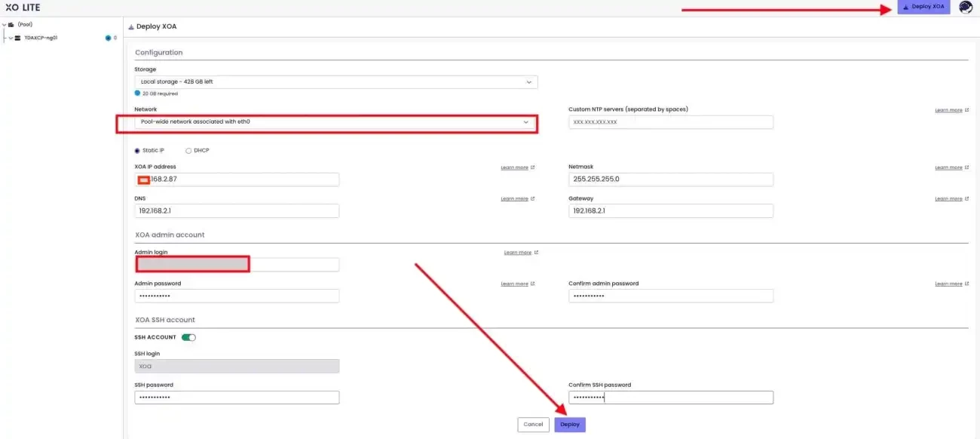
Task: Open Learn more for Gateway
Action: tap(951, 198)
